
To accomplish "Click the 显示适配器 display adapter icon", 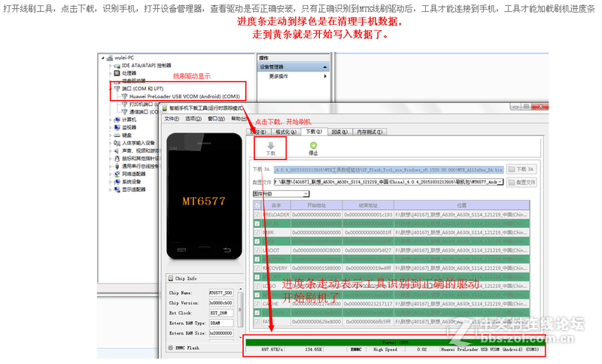I will click(117, 190).
